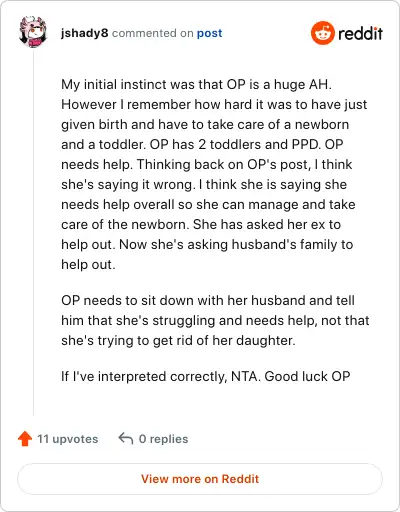Click the gray "commented on" text
This screenshot has height=512, width=400.
pyautogui.click(x=153, y=33)
